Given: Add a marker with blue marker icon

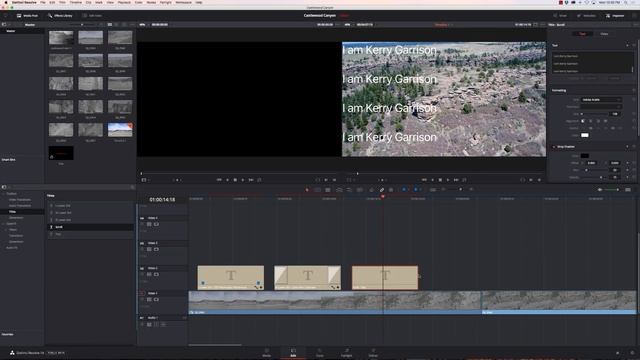Looking at the screenshot, I should click(416, 189).
